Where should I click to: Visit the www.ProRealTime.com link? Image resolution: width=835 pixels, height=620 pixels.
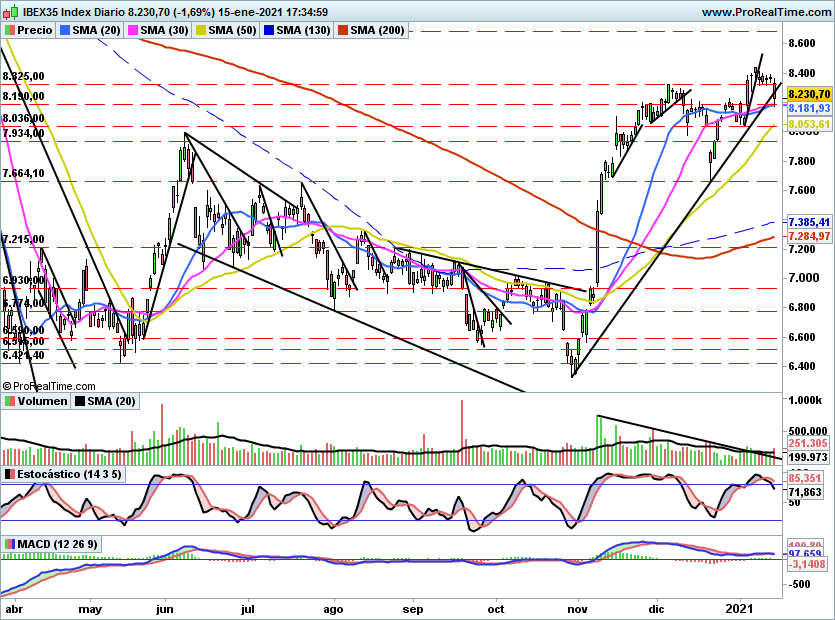766,12
